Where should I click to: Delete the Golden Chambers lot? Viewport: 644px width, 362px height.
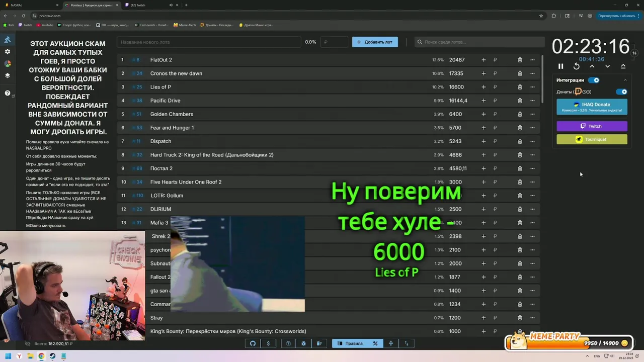click(520, 114)
